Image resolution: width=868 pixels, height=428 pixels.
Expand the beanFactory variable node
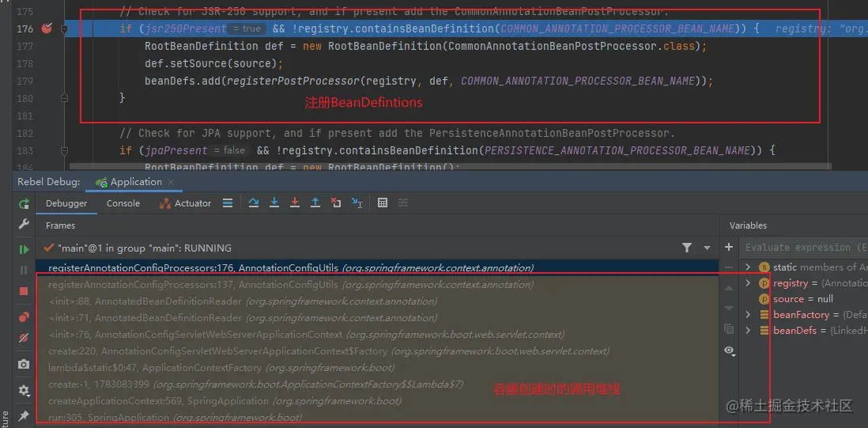coord(749,315)
